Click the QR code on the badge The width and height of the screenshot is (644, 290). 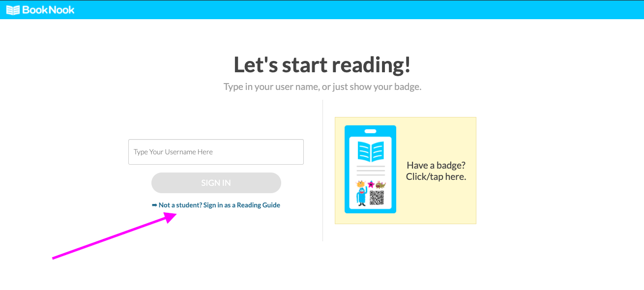(x=377, y=198)
